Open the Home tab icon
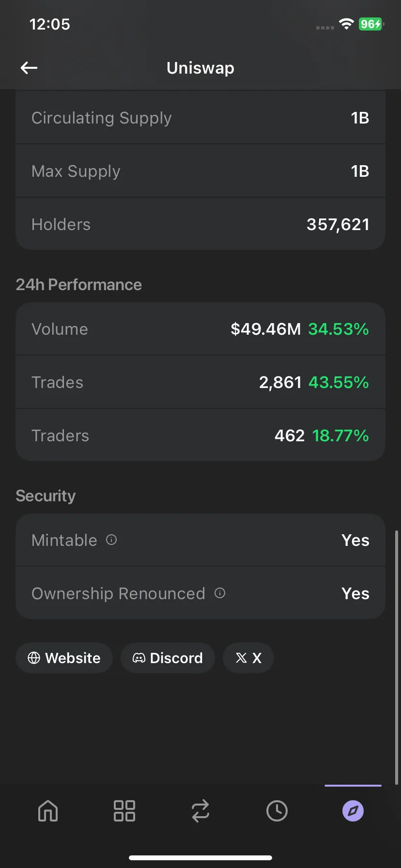 (48, 810)
